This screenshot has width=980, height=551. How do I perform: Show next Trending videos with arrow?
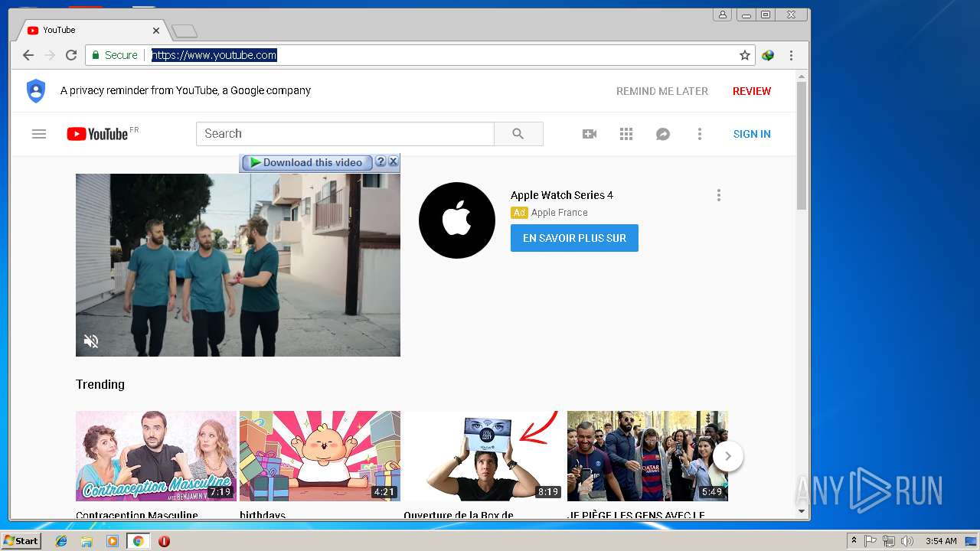point(728,456)
